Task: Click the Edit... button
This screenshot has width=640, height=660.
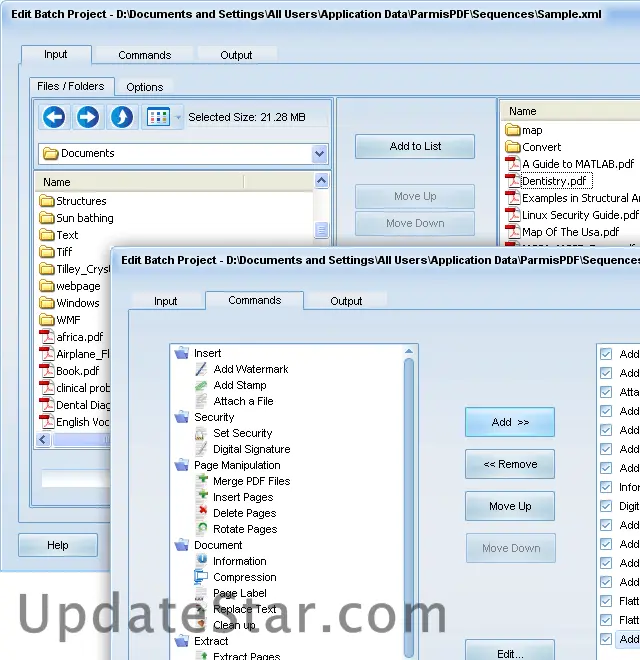Action: tap(510, 652)
